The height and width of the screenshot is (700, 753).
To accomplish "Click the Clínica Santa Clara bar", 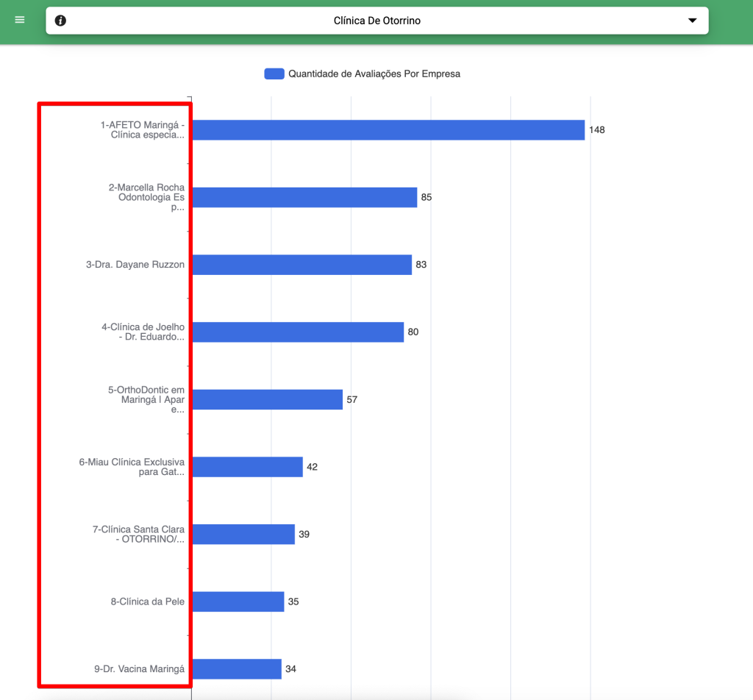I will [243, 535].
